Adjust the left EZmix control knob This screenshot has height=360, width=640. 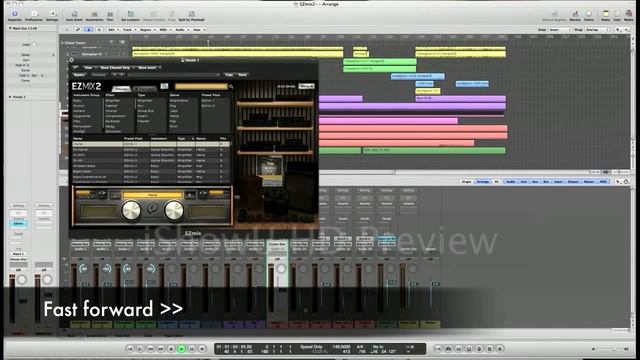131,210
